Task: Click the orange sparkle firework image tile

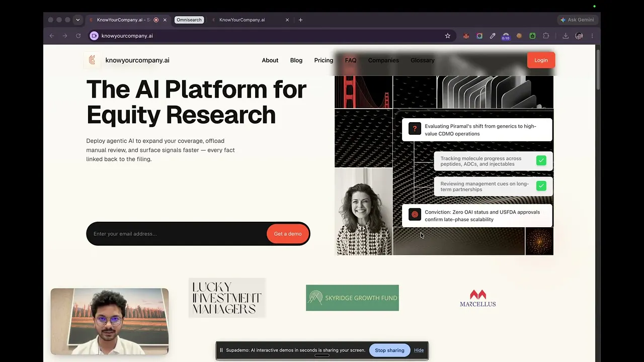Action: pyautogui.click(x=539, y=241)
